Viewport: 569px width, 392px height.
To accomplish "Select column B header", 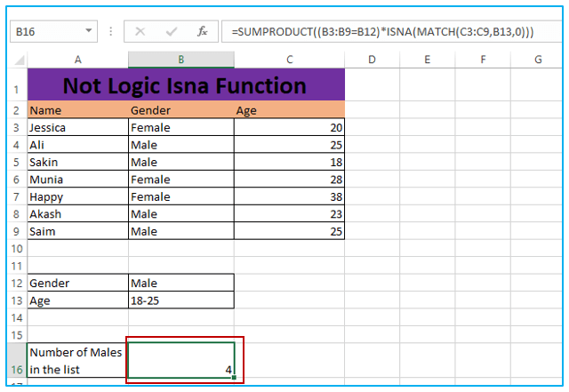I will click(x=181, y=60).
